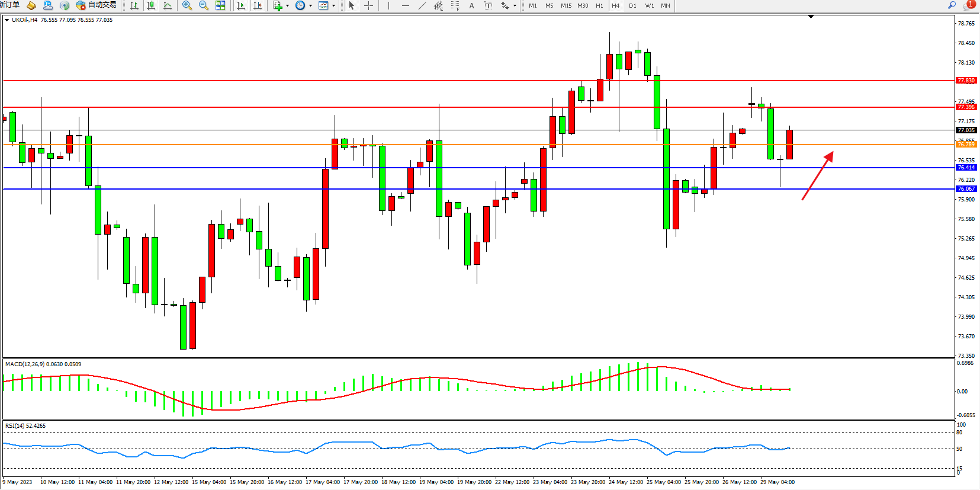This screenshot has height=490, width=980.
Task: Switch the chart to M15 timeframe
Action: (566, 5)
